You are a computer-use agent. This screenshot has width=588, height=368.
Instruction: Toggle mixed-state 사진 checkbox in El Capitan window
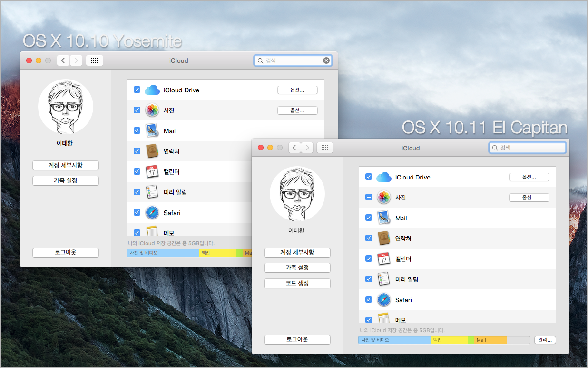[369, 197]
